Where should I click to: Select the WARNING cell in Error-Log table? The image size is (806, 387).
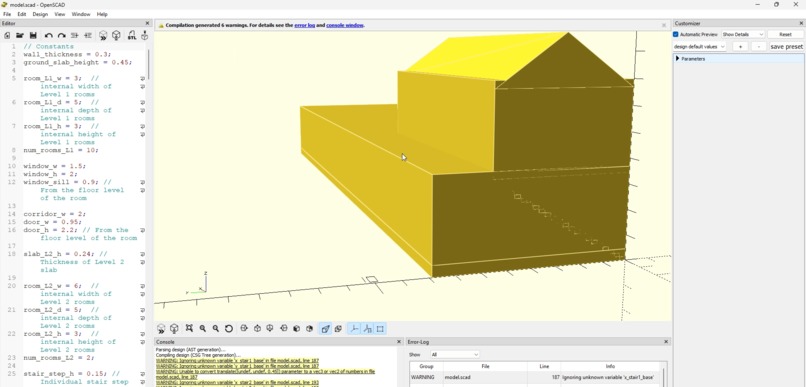point(427,377)
